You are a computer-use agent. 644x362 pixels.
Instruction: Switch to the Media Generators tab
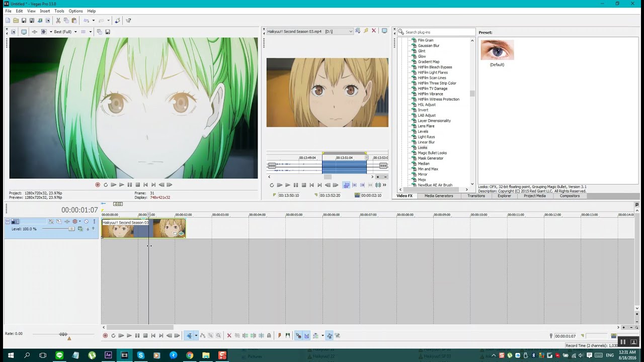click(439, 196)
